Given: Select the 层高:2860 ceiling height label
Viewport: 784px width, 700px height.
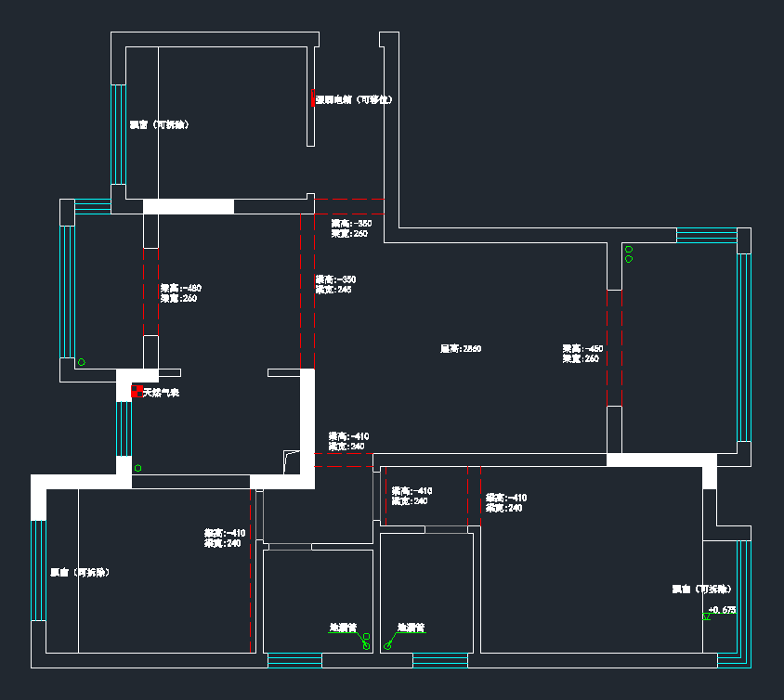Looking at the screenshot, I should pyautogui.click(x=461, y=349).
